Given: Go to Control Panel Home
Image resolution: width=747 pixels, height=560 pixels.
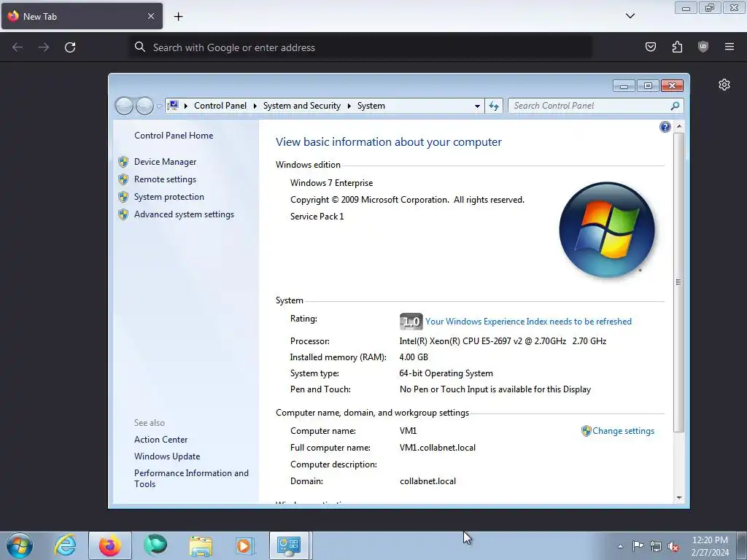Looking at the screenshot, I should [x=174, y=136].
